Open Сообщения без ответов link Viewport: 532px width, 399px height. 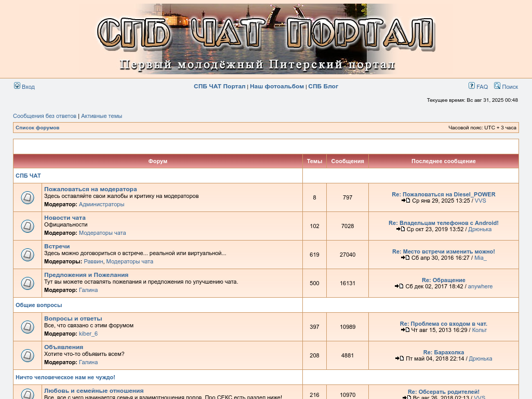(45, 116)
